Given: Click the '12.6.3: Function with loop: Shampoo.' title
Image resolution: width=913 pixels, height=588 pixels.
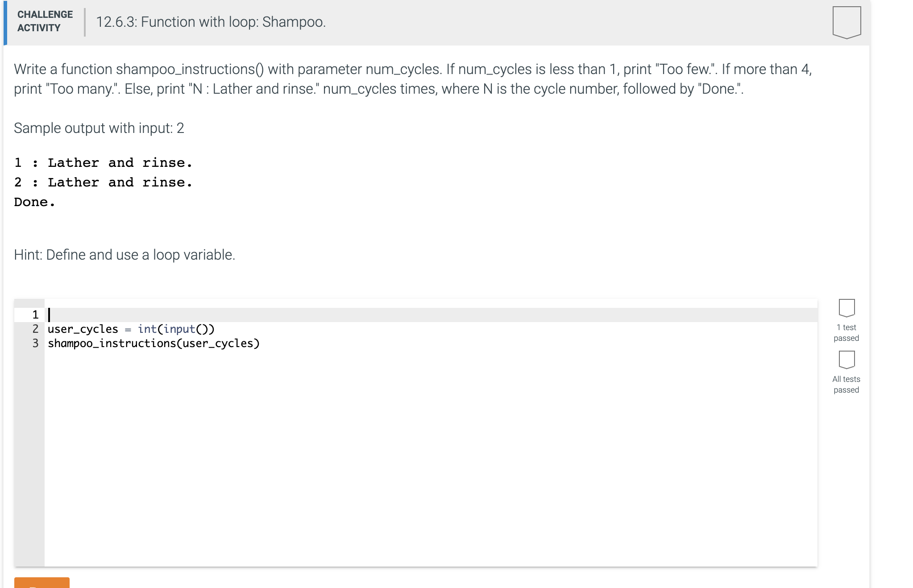Looking at the screenshot, I should [211, 22].
